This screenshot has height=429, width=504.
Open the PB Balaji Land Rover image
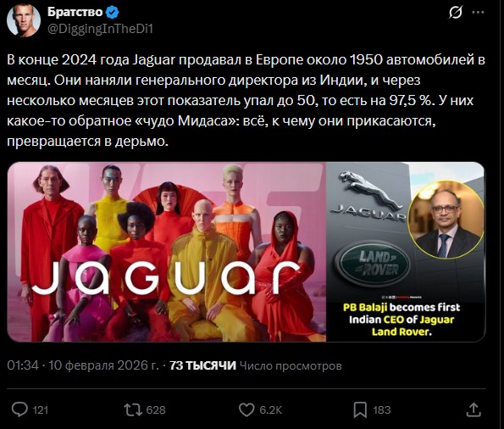406,252
